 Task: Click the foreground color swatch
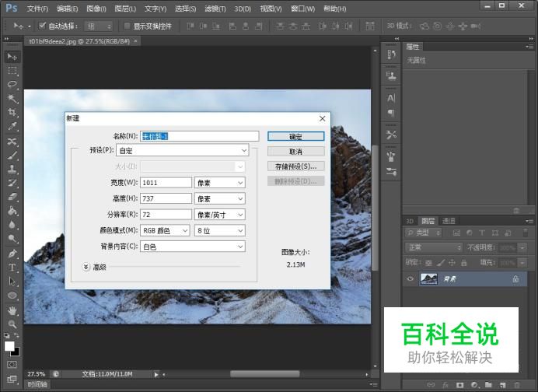[x=9, y=346]
